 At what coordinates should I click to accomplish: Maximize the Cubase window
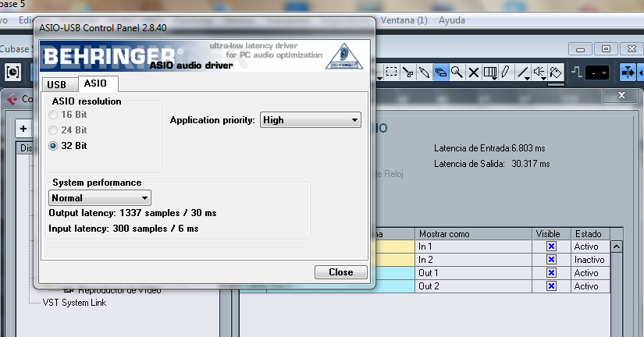(x=606, y=49)
